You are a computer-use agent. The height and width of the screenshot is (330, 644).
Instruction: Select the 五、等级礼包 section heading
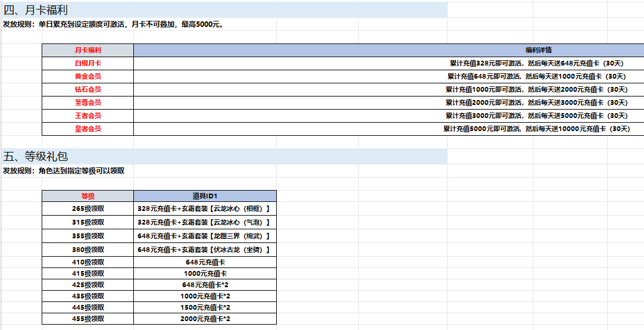tap(36, 157)
